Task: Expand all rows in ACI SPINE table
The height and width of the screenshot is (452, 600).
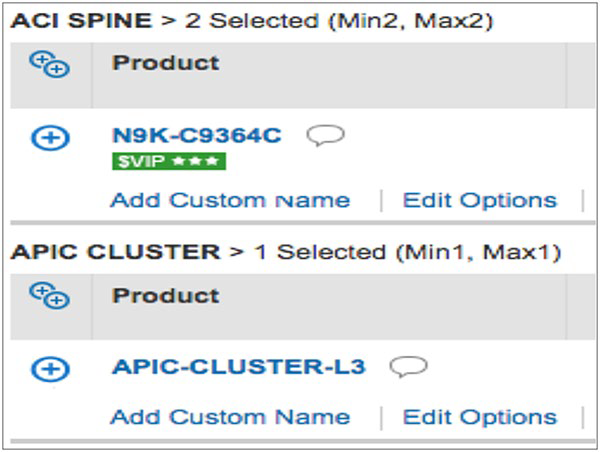Action: pyautogui.click(x=49, y=64)
